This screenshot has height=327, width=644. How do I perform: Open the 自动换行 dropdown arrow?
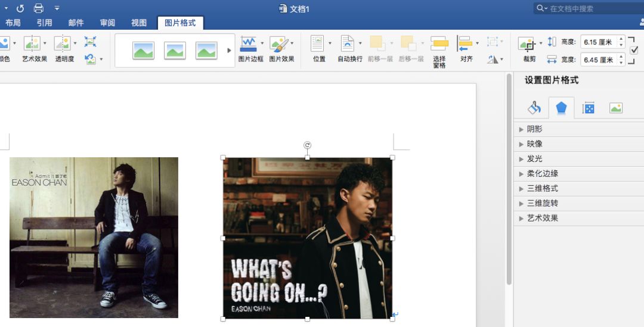tap(360, 43)
